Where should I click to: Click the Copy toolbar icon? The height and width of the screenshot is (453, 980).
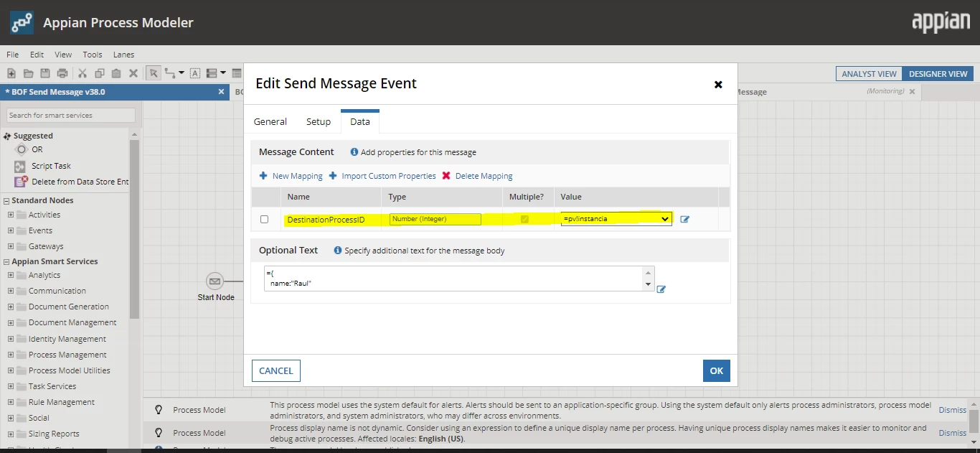100,73
